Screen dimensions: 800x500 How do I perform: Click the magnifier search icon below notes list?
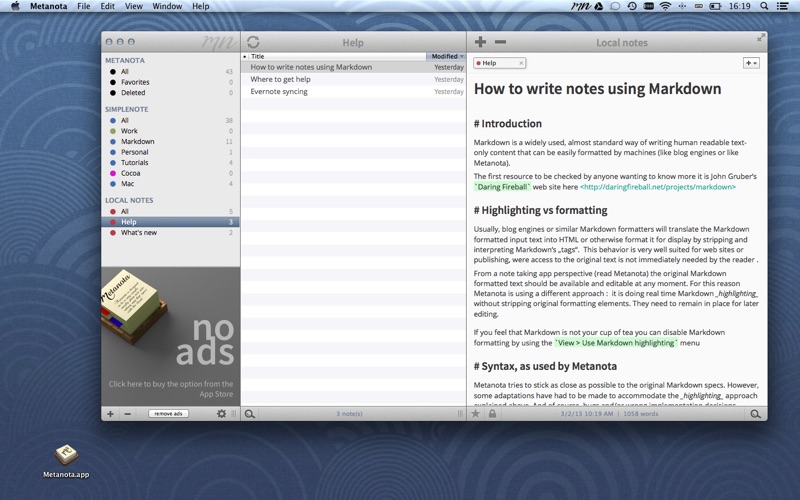(249, 414)
